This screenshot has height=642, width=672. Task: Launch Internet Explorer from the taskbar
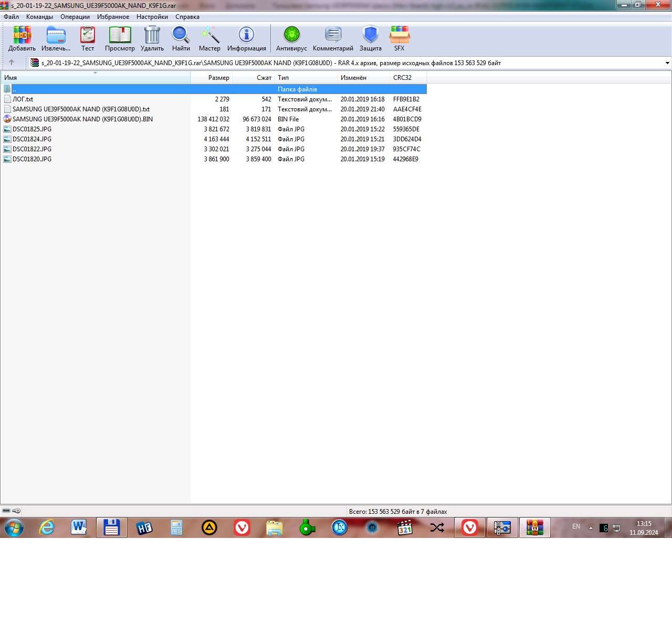[47, 527]
